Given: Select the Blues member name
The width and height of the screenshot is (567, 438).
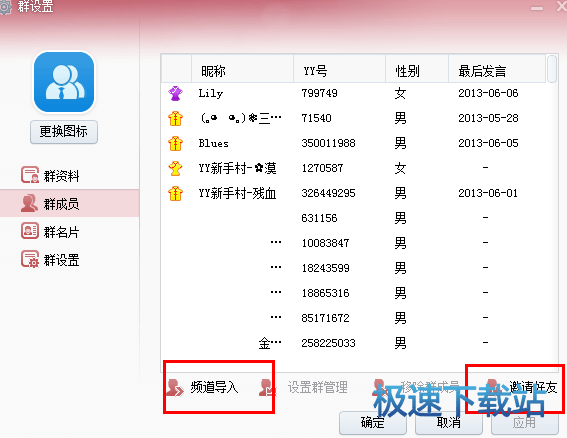Looking at the screenshot, I should point(213,143).
